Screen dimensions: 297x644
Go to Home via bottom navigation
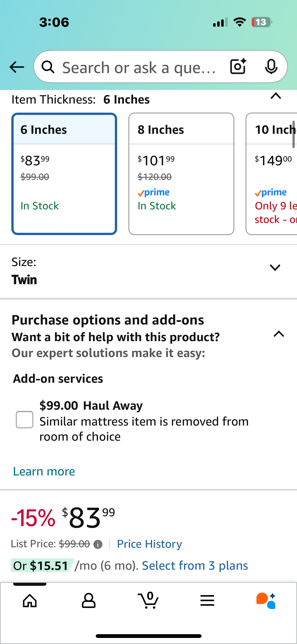[x=30, y=601]
